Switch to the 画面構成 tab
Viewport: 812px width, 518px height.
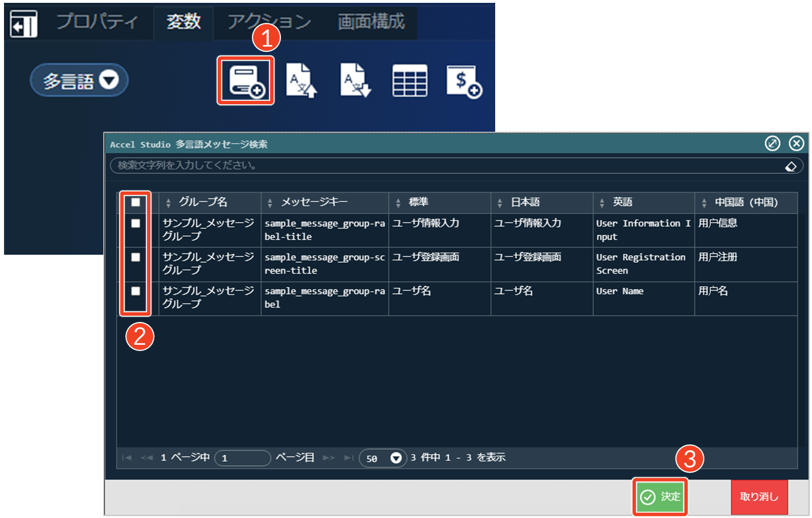point(371,22)
